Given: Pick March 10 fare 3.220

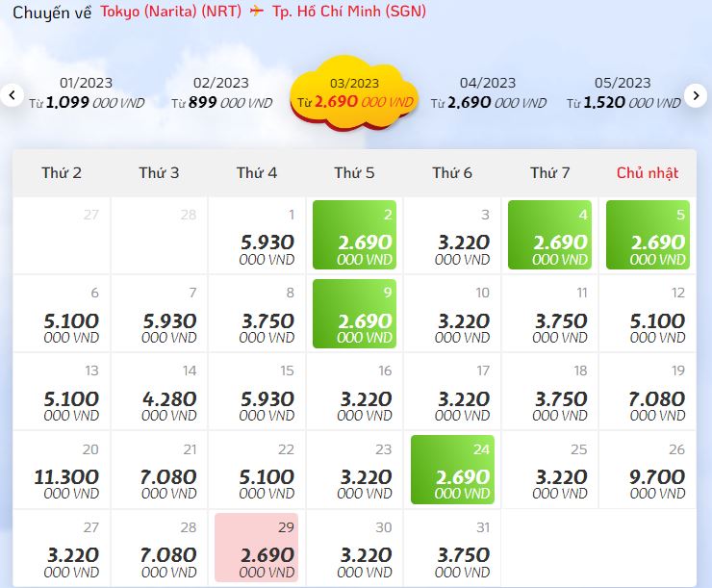Looking at the screenshot, I should pyautogui.click(x=452, y=314).
